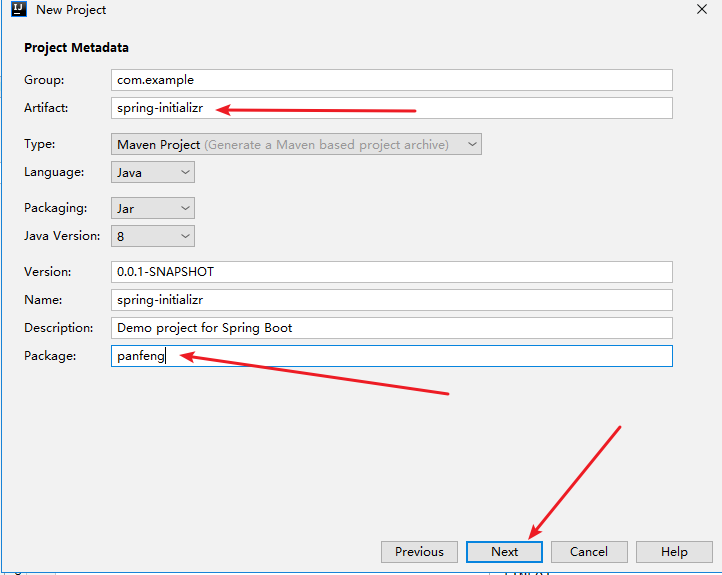
Task: Click the Name input field
Action: coord(391,300)
